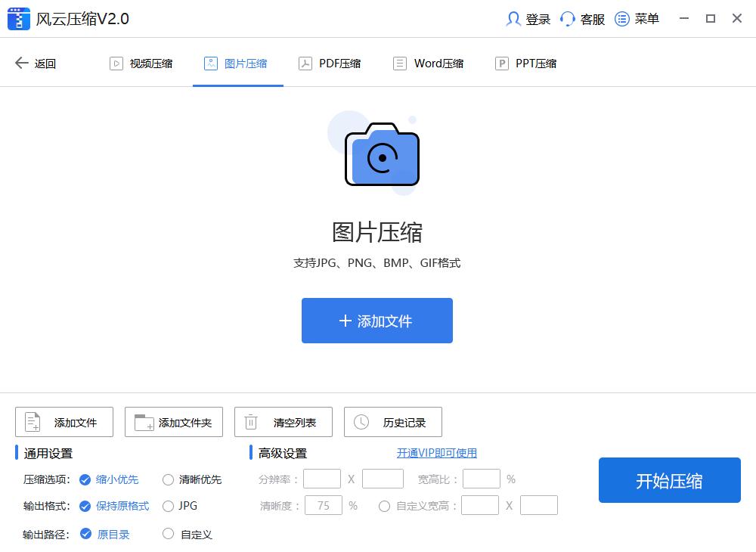Enable 自定义宽高 in advanced settings
This screenshot has width=756, height=552.
click(385, 505)
